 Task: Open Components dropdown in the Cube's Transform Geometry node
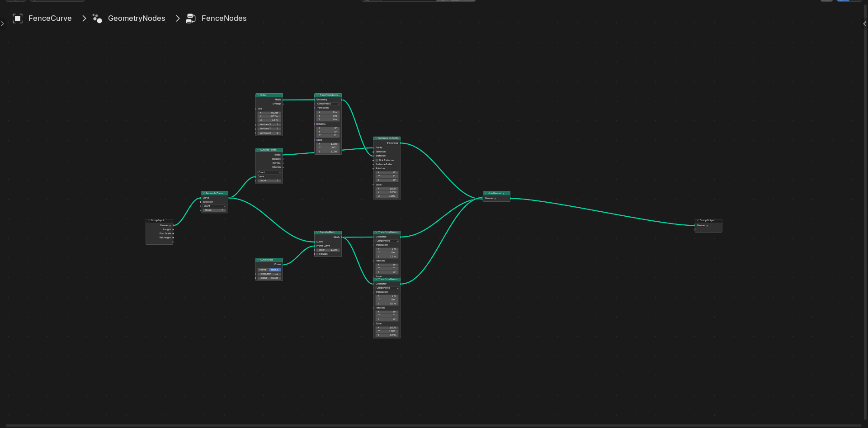(x=328, y=104)
